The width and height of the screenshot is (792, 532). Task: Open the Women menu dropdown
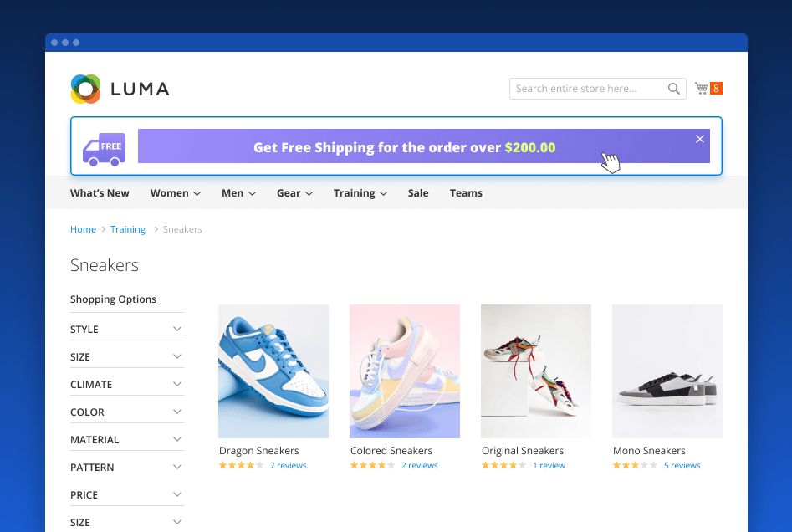pyautogui.click(x=175, y=193)
